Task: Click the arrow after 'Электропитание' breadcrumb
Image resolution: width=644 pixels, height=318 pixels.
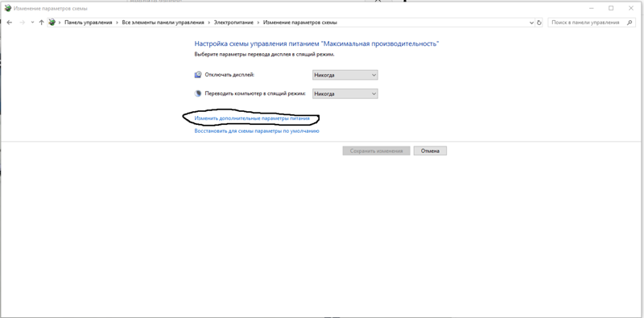Action: 258,23
